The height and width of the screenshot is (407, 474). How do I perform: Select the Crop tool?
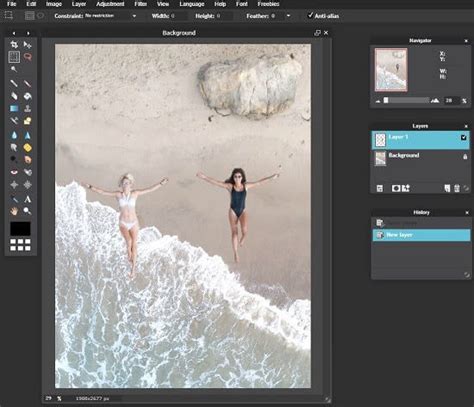coord(14,44)
